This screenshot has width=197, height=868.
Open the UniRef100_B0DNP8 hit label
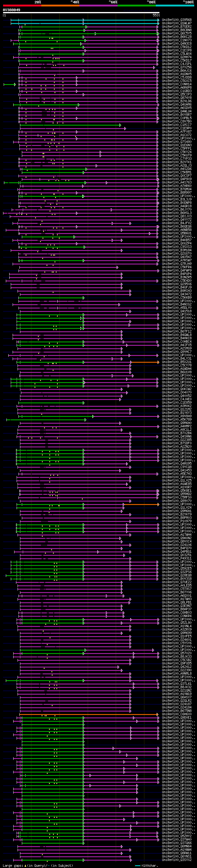pos(176,203)
